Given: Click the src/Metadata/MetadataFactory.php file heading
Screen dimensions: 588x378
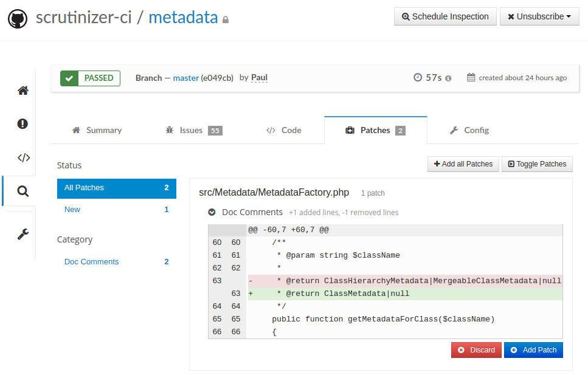Looking at the screenshot, I should coord(274,193).
